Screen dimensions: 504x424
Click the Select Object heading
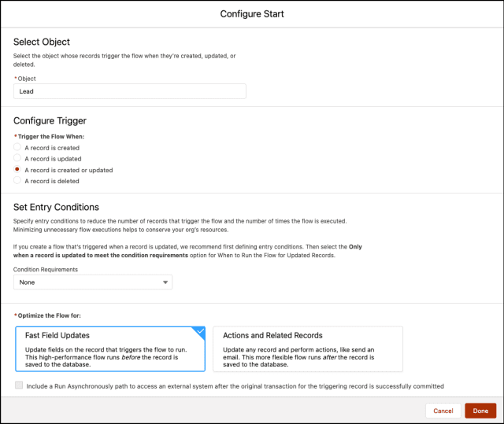[42, 42]
